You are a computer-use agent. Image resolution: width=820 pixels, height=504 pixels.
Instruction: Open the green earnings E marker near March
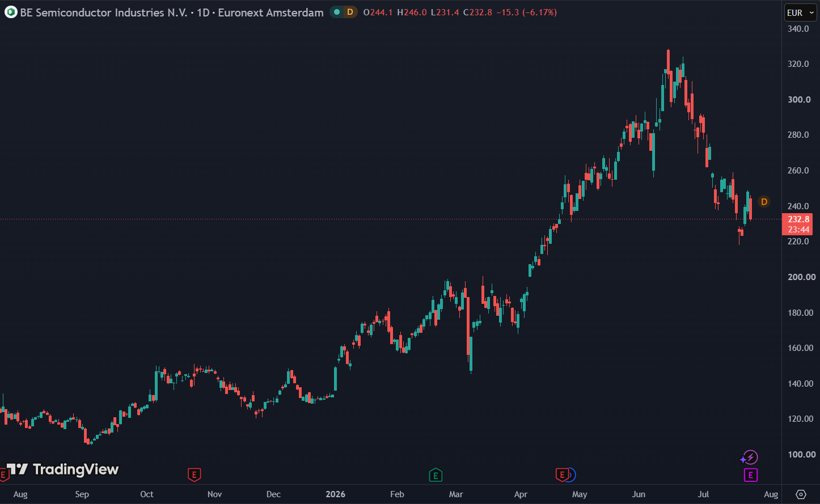click(x=436, y=475)
